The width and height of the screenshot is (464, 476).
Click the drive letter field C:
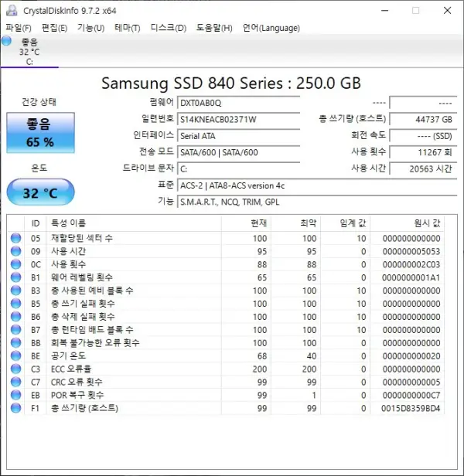tap(238, 168)
